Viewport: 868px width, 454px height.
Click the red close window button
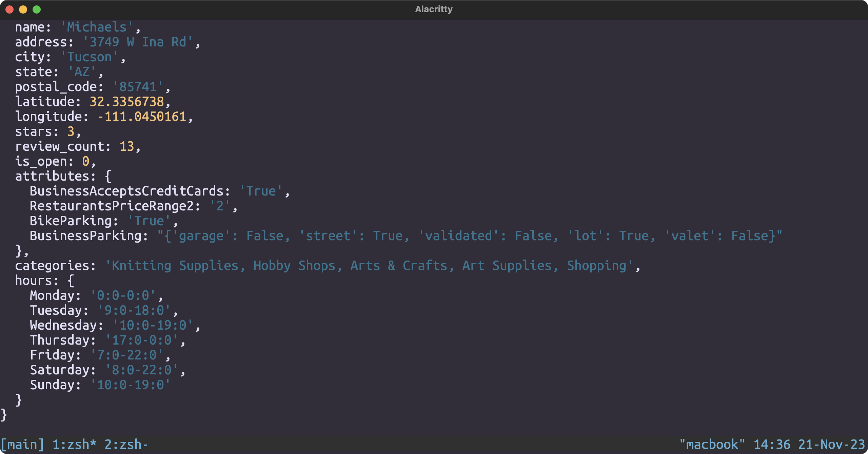[x=9, y=9]
